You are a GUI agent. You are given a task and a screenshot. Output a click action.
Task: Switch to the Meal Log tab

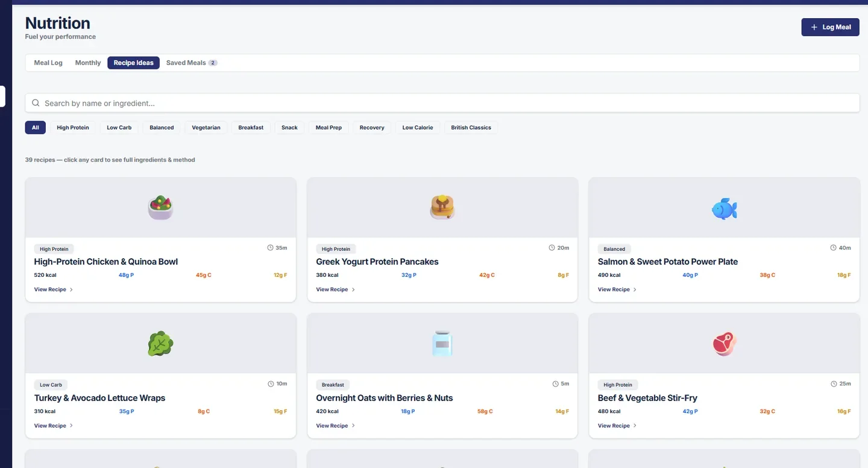click(48, 63)
